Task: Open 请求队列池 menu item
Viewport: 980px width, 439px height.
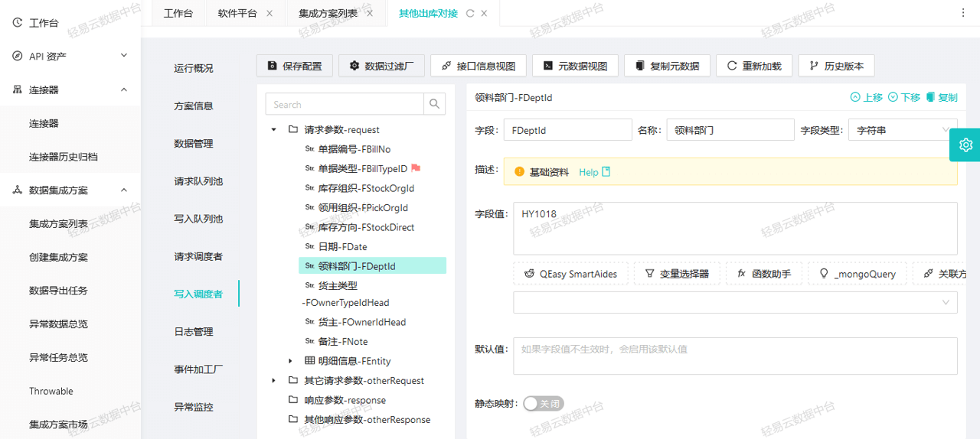Action: click(198, 181)
